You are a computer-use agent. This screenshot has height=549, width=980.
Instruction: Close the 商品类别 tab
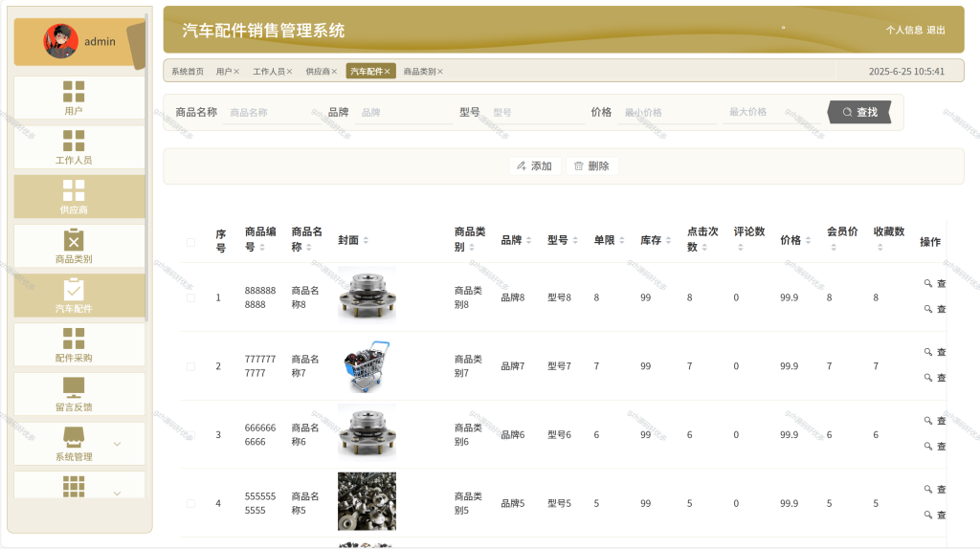(x=440, y=72)
